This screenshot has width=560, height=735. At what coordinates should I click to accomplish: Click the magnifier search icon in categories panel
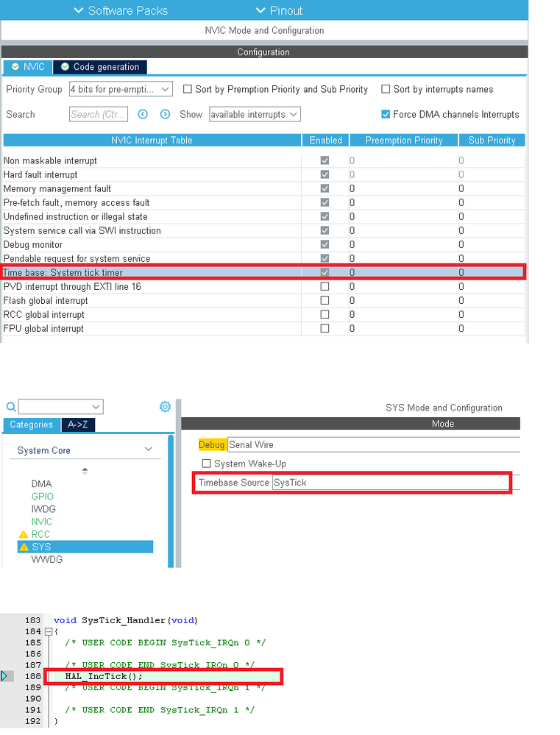click(x=11, y=406)
